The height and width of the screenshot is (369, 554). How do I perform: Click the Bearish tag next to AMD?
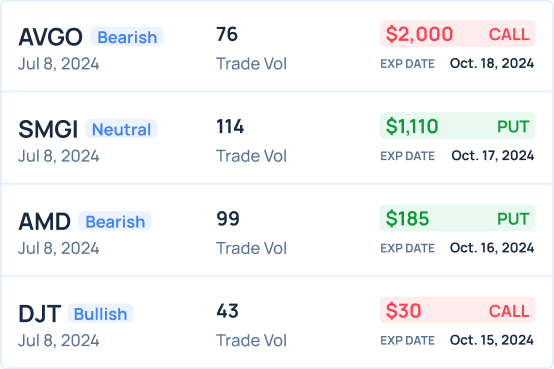coord(115,222)
